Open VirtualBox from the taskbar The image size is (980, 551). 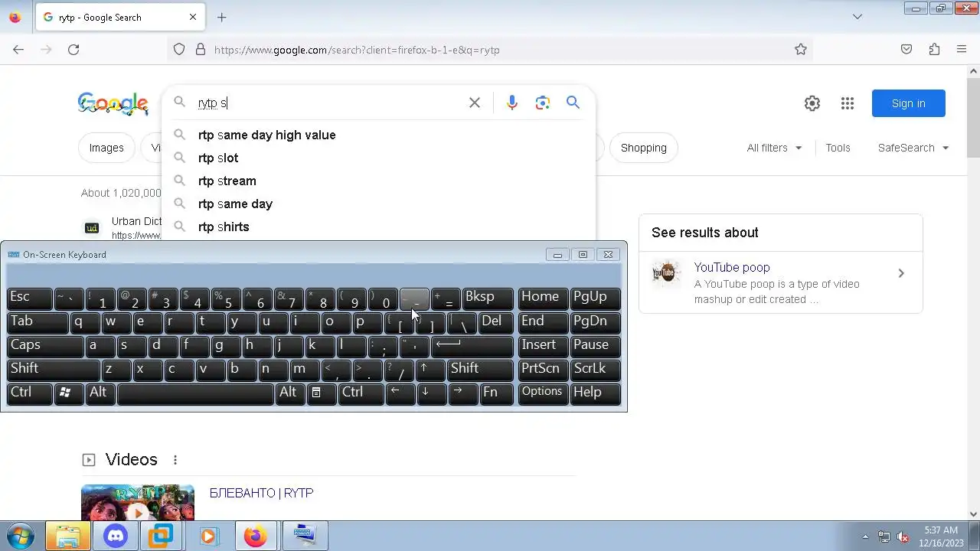pyautogui.click(x=162, y=536)
